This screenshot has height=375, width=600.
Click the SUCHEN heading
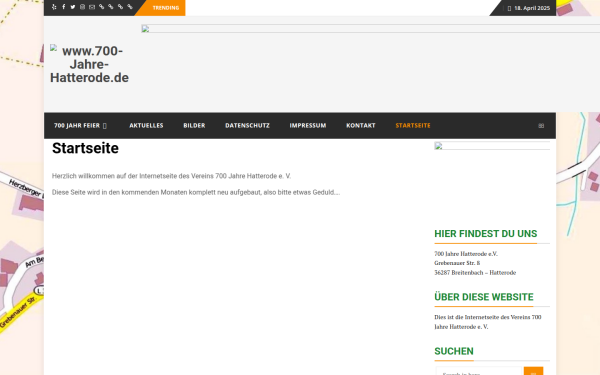click(454, 351)
